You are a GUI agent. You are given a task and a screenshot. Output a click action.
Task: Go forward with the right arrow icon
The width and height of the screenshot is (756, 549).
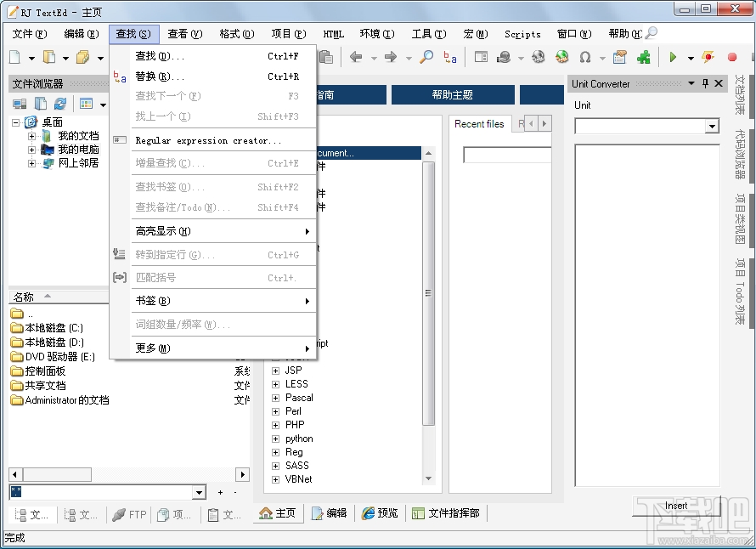click(x=391, y=58)
